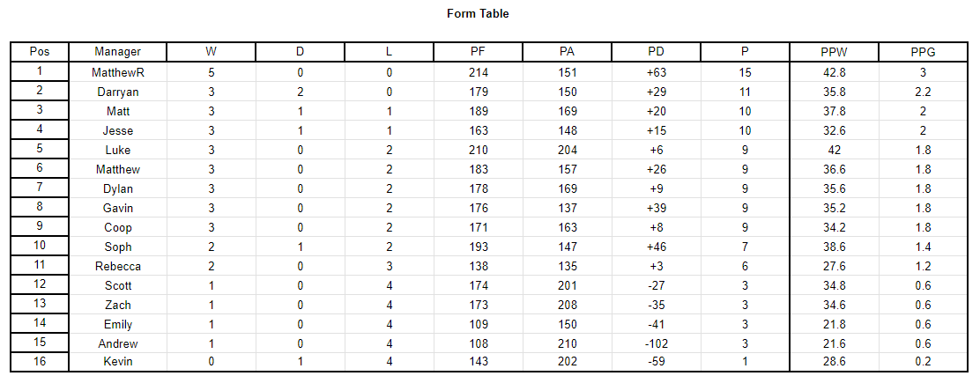980x376 pixels.
Task: Click the PPG column header
Action: coord(923,52)
